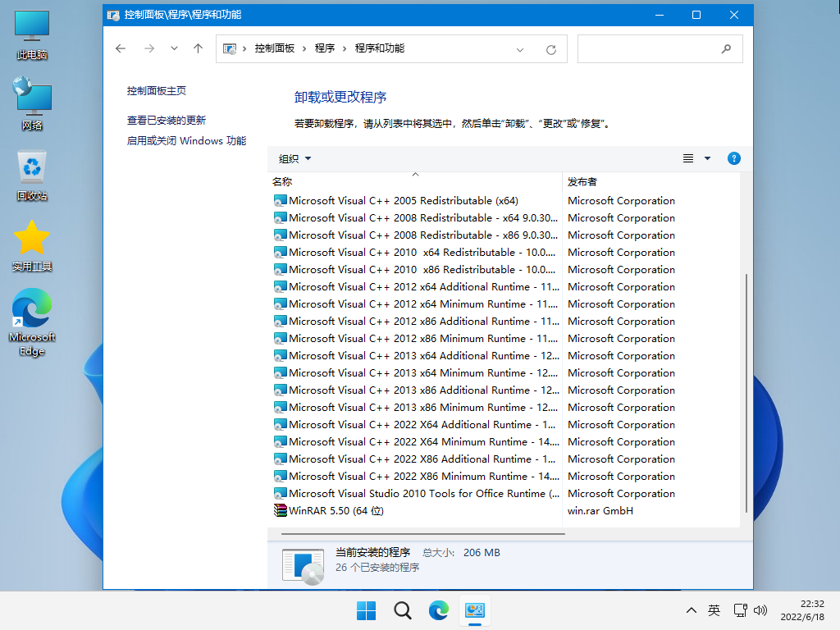Select Visual C++ 2013 x64 Additional Runtime
840x630 pixels.
[416, 356]
